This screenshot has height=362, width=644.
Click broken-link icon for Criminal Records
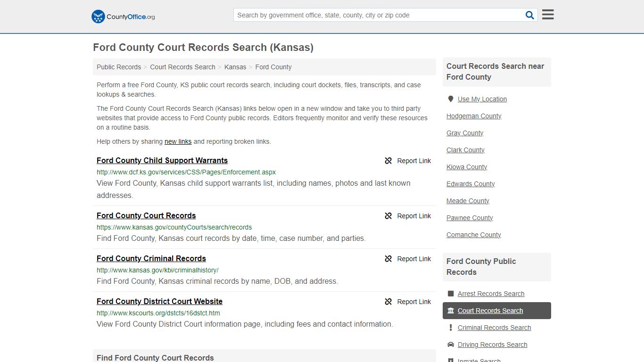(388, 259)
